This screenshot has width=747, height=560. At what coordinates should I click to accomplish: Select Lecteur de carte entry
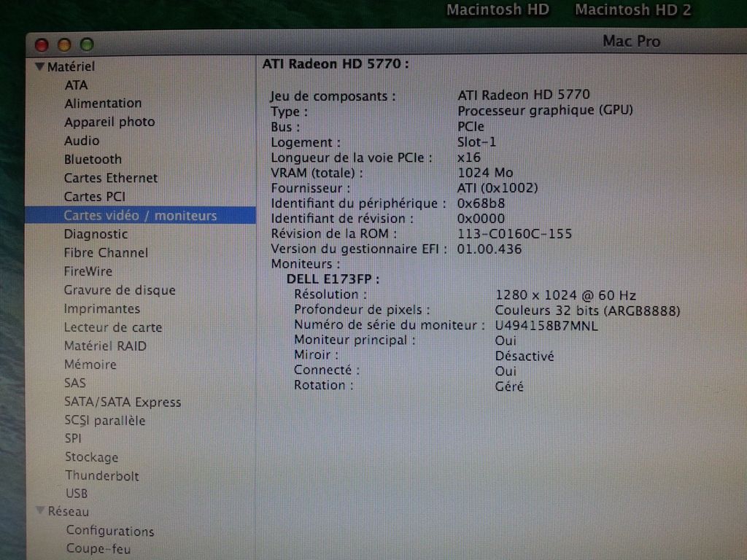[x=113, y=327]
